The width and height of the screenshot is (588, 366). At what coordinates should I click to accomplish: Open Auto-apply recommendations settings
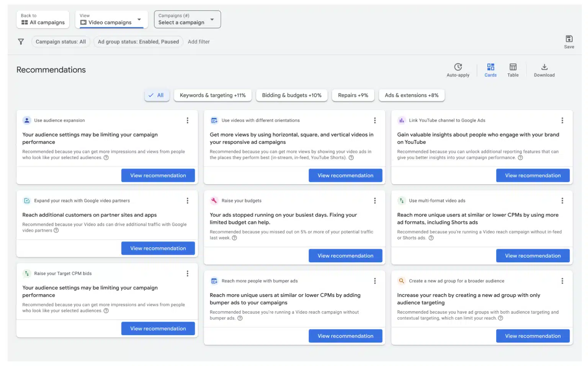(457, 70)
